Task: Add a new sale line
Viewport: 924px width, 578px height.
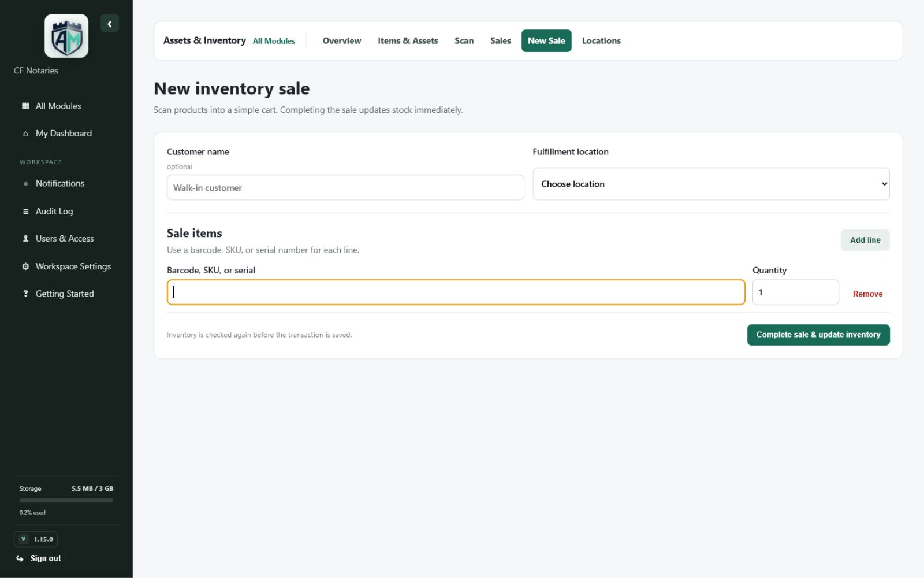Action: pyautogui.click(x=865, y=240)
